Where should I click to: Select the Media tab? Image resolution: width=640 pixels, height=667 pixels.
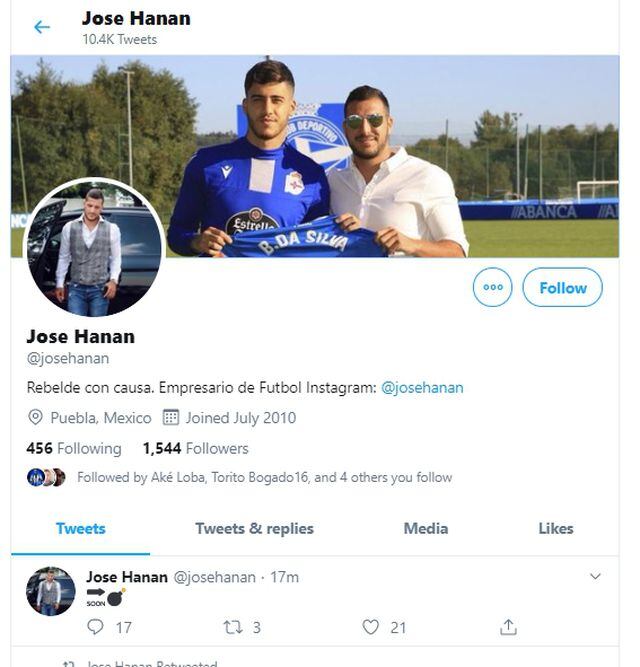click(425, 529)
